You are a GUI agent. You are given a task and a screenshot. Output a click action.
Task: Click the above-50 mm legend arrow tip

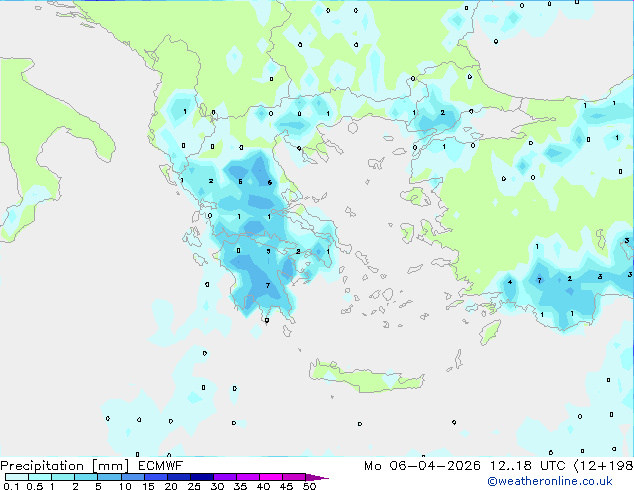coord(317,477)
